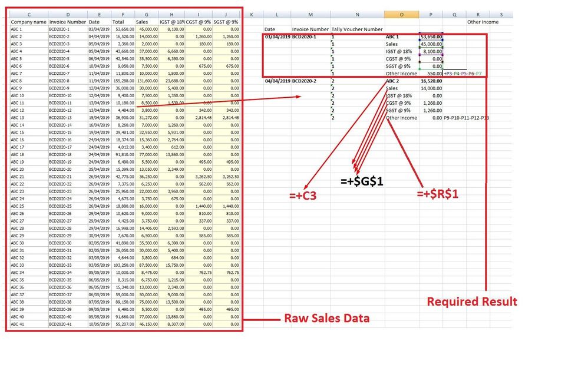The image size is (588, 371).
Task: Select the date cell '30/04/2019'
Action: point(100,236)
